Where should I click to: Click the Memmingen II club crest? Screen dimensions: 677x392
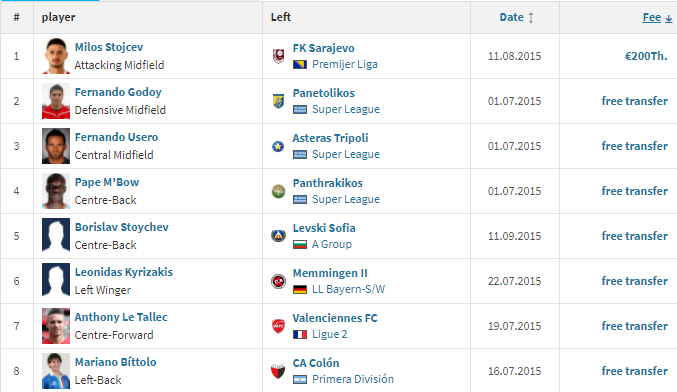point(278,281)
